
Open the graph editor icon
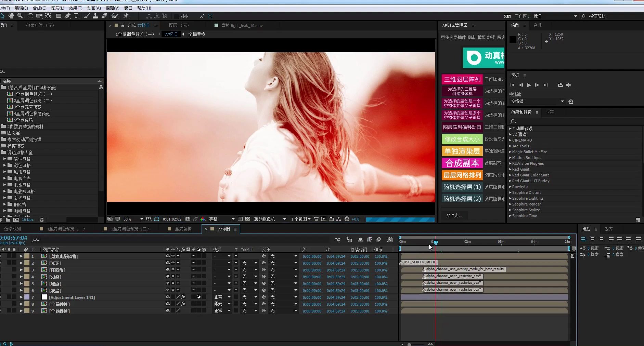pyautogui.click(x=390, y=240)
